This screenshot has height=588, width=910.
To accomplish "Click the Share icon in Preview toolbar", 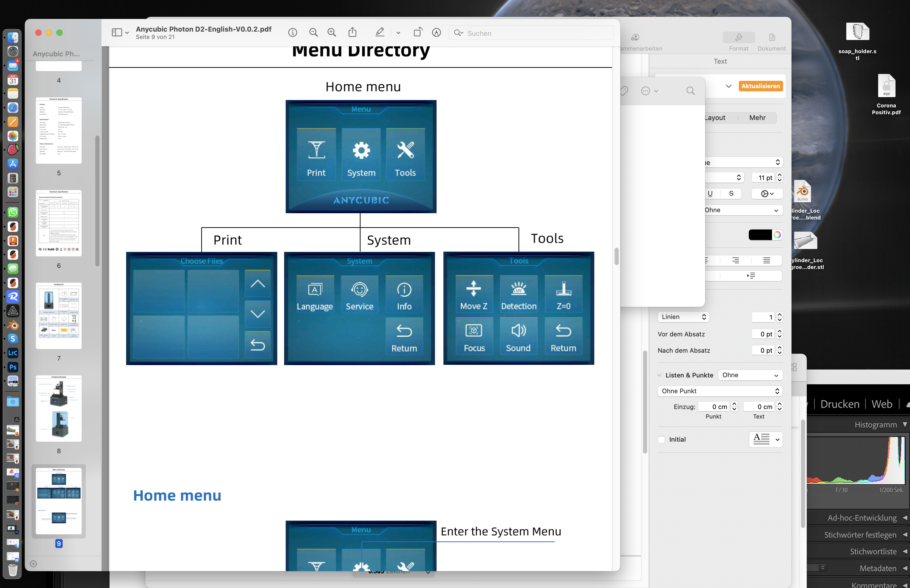I will (x=353, y=32).
